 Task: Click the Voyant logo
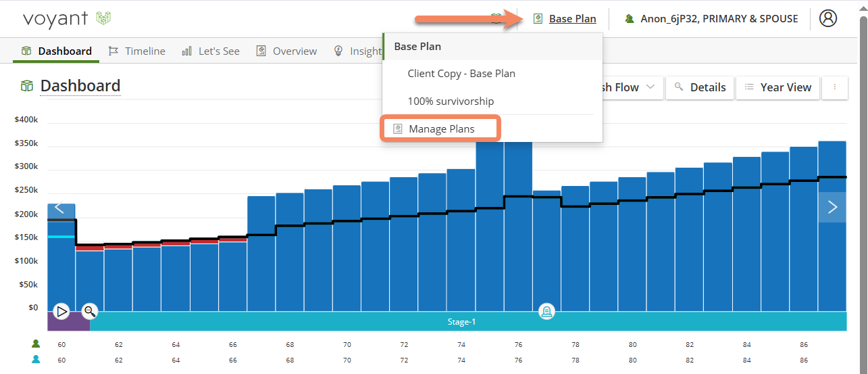click(x=67, y=18)
